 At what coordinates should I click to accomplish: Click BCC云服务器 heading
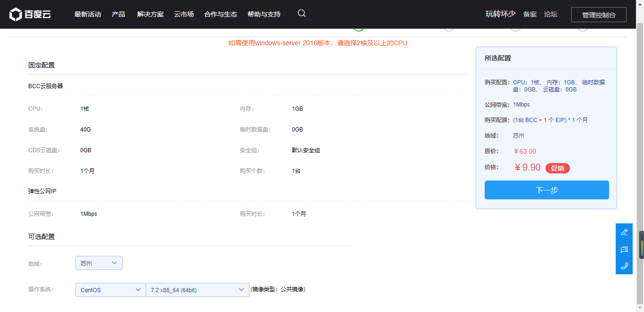click(x=46, y=86)
